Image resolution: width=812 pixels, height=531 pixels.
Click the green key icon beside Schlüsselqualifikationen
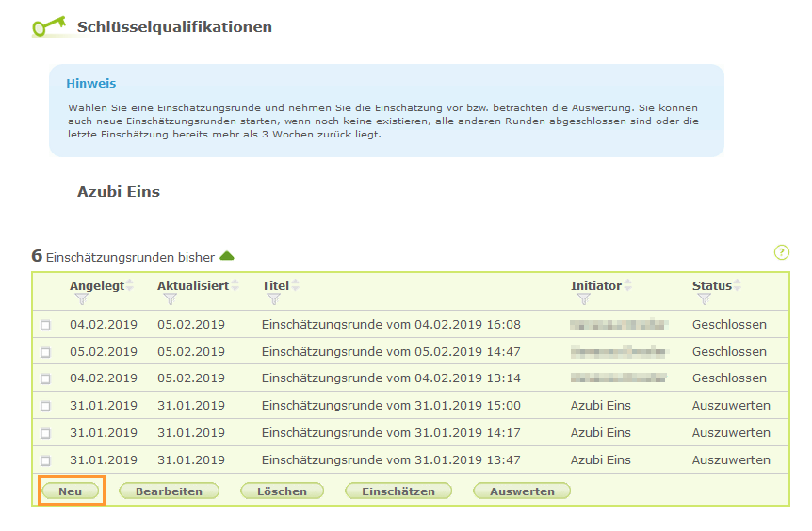(x=50, y=26)
